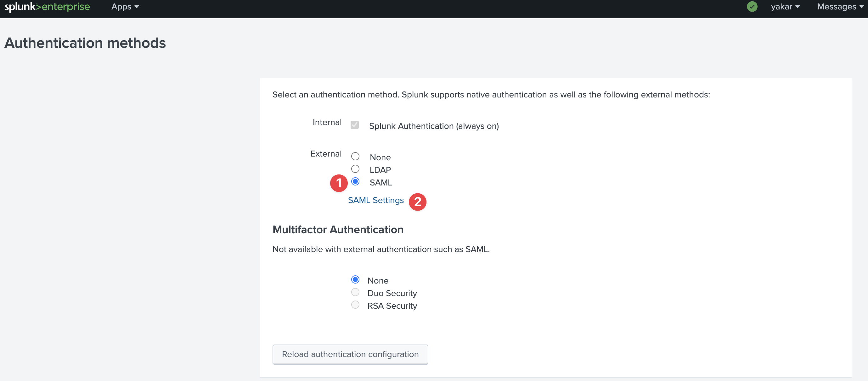868x381 pixels.
Task: Open the Apps dropdown menu
Action: pos(125,7)
